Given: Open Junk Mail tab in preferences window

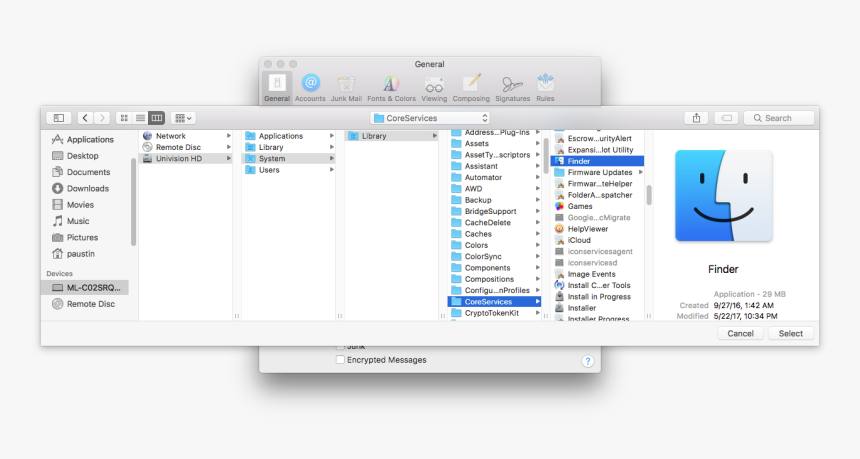Looking at the screenshot, I should (x=346, y=88).
